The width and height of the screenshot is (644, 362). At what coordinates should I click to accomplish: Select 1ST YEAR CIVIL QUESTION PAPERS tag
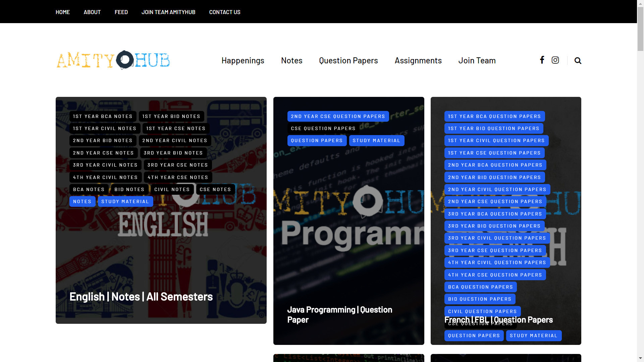[x=496, y=140]
